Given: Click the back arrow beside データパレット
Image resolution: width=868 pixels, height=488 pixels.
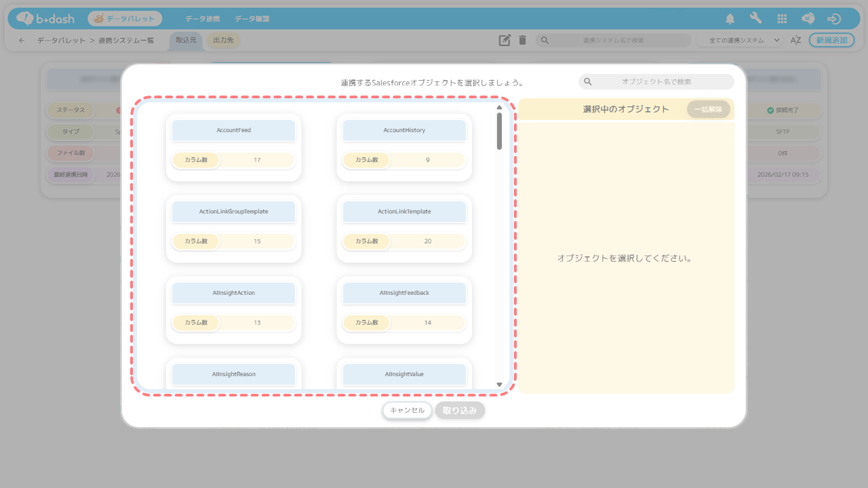Looking at the screenshot, I should tap(22, 41).
